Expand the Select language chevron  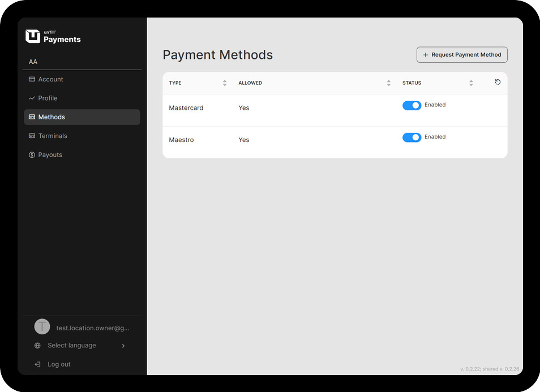pyautogui.click(x=123, y=346)
